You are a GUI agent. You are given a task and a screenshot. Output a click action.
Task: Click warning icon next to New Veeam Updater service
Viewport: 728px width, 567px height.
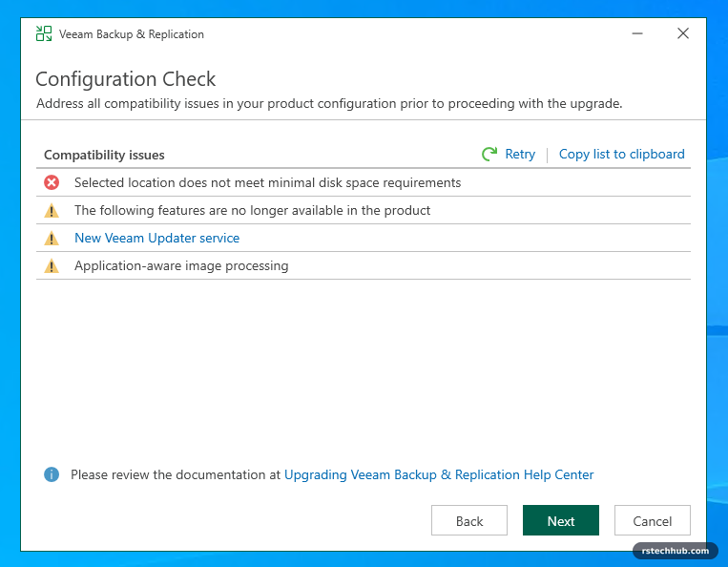pos(52,239)
